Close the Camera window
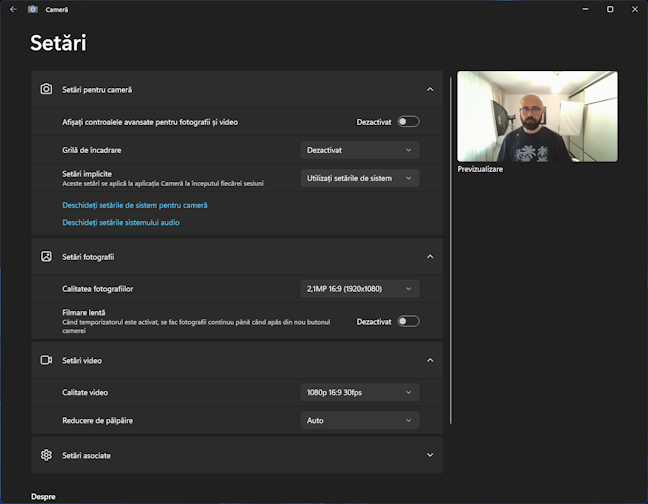The width and height of the screenshot is (648, 504). coord(635,9)
